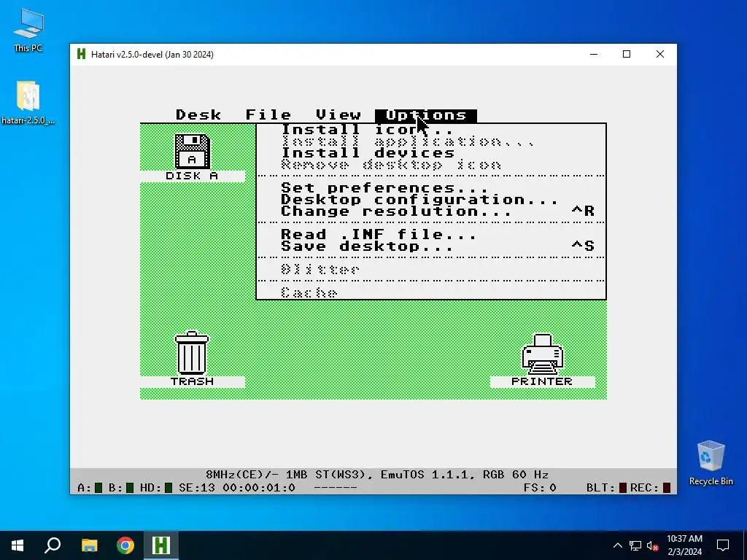The height and width of the screenshot is (560, 747).
Task: Choose Read .INF file... entry
Action: [x=431, y=234]
